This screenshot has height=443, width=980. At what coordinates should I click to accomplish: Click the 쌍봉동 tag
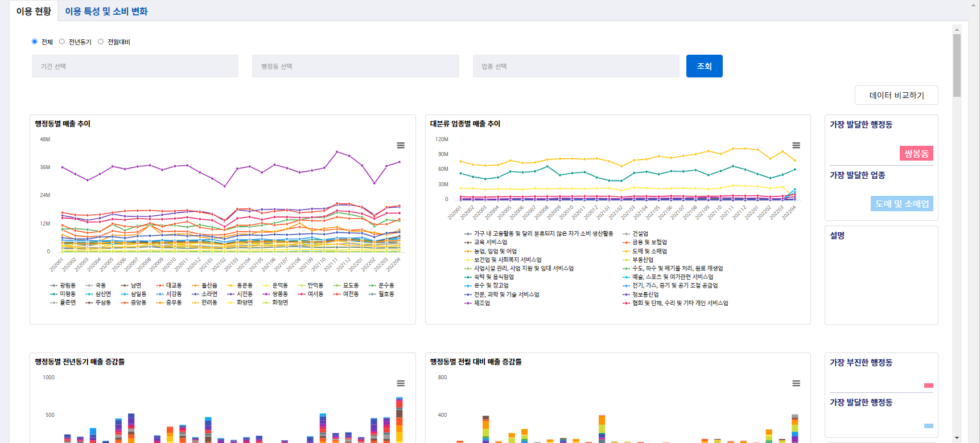[916, 153]
